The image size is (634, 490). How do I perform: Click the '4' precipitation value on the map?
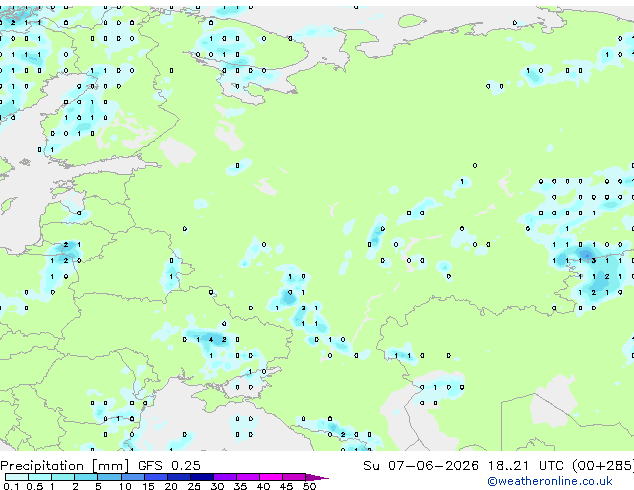[211, 340]
